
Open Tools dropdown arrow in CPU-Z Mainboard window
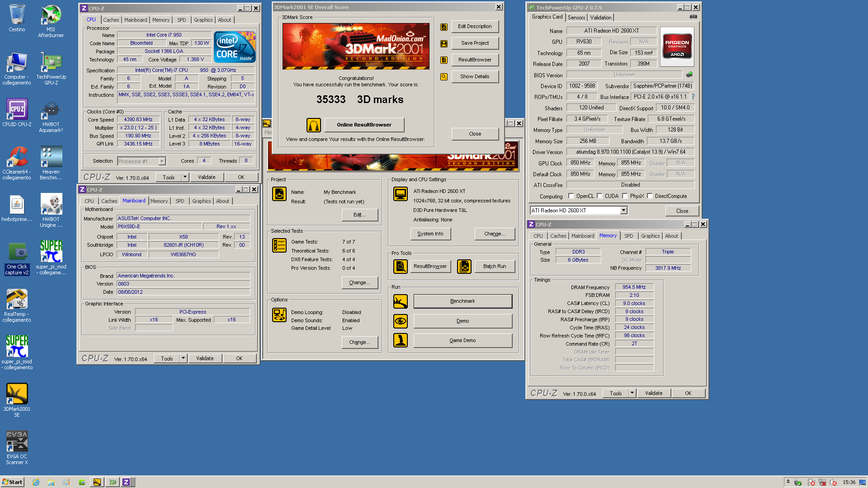click(183, 358)
